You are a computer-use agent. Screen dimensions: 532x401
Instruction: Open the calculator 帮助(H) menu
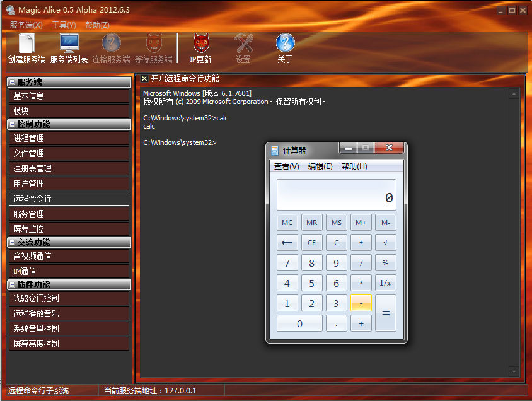click(x=354, y=166)
